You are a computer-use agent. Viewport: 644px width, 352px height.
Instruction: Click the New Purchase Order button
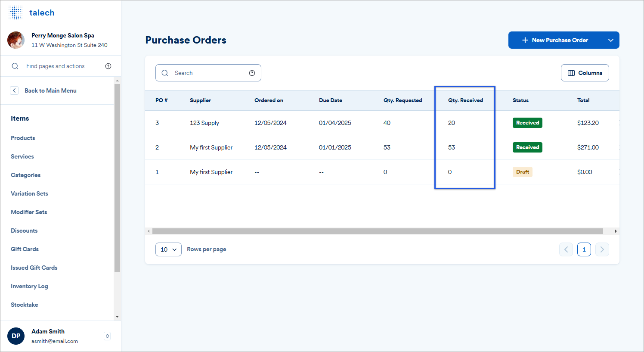(555, 40)
